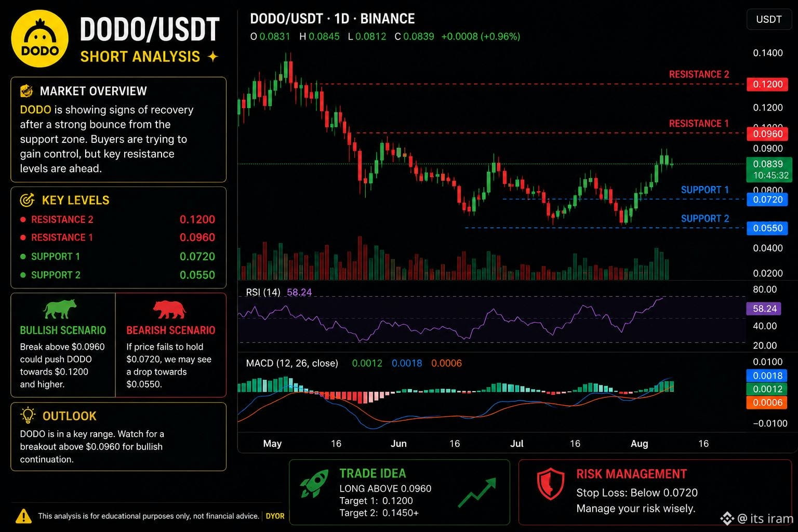Click the LONG ABOVE 0.0960 line
The image size is (798, 532).
[x=385, y=488]
